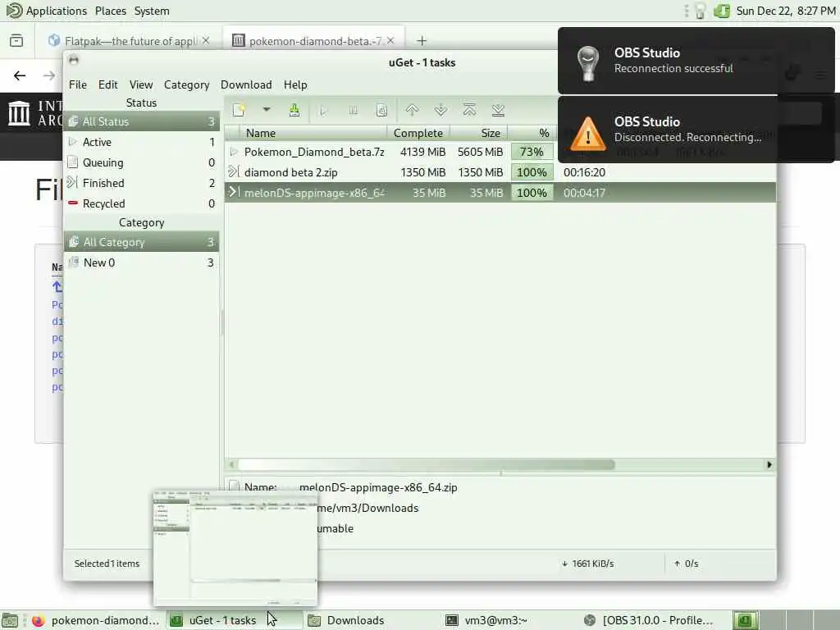
Task: Select All Category in the Category list
Action: (142, 242)
